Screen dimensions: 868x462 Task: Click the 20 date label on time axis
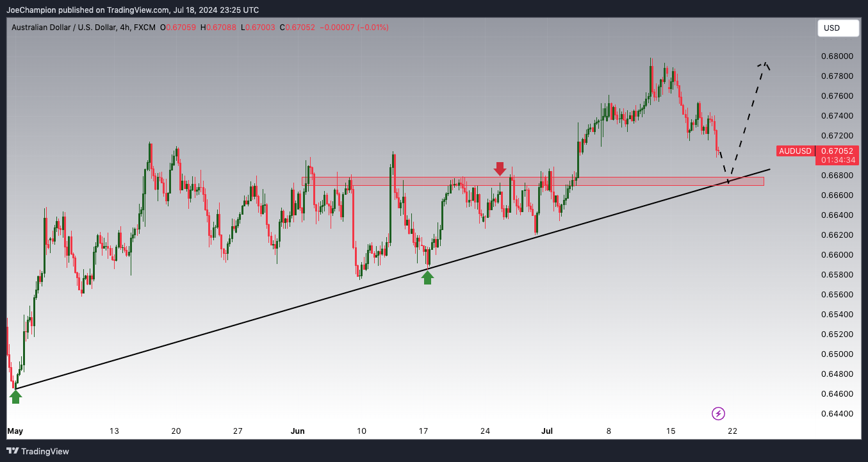[176, 431]
